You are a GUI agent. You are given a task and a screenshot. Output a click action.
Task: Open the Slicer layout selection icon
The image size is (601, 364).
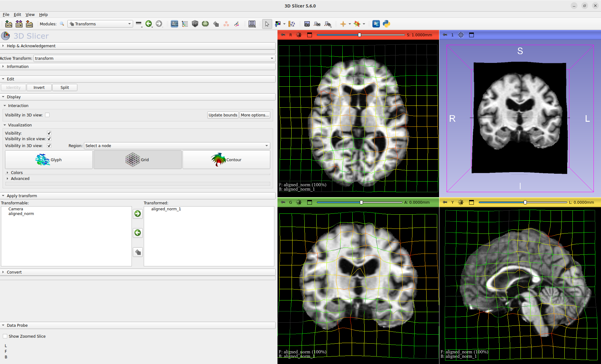click(252, 24)
